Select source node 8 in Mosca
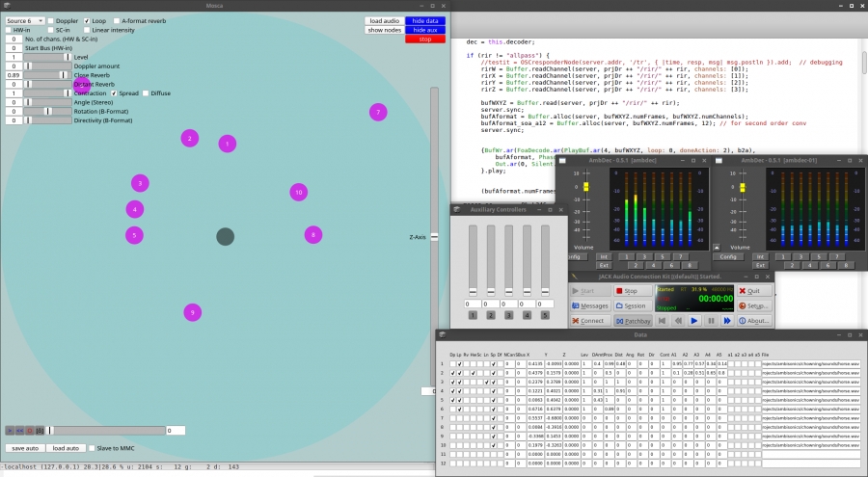Image resolution: width=868 pixels, height=477 pixels. click(x=313, y=234)
